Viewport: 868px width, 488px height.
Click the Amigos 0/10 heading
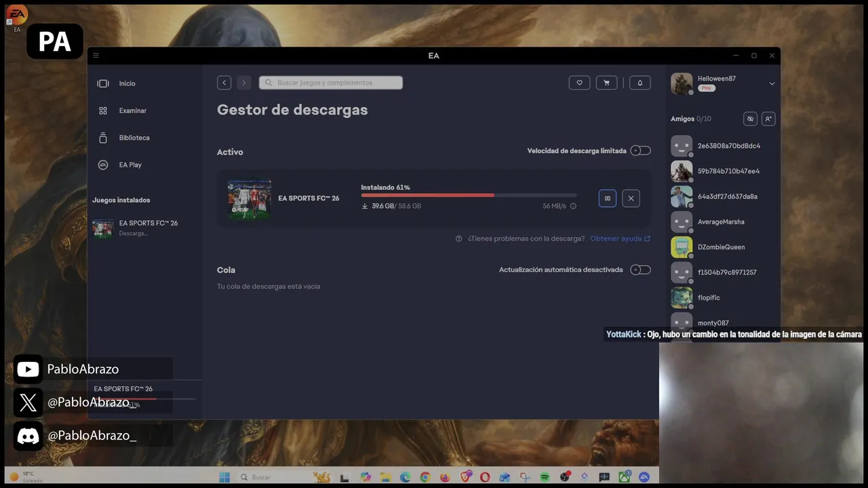coord(691,119)
